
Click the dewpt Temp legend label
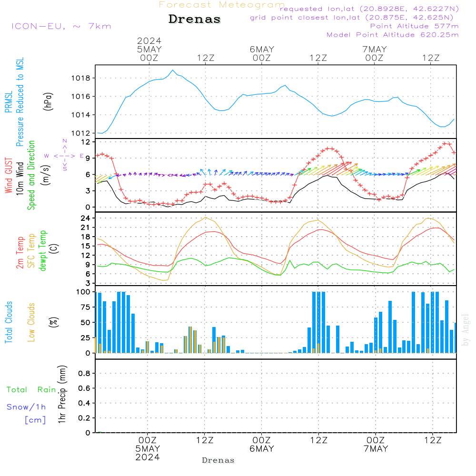42,250
